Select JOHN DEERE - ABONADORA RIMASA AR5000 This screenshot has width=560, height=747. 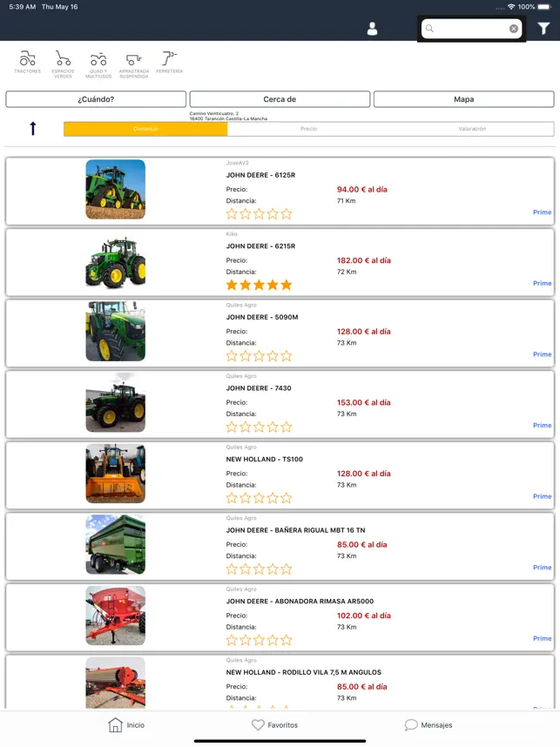click(x=300, y=601)
